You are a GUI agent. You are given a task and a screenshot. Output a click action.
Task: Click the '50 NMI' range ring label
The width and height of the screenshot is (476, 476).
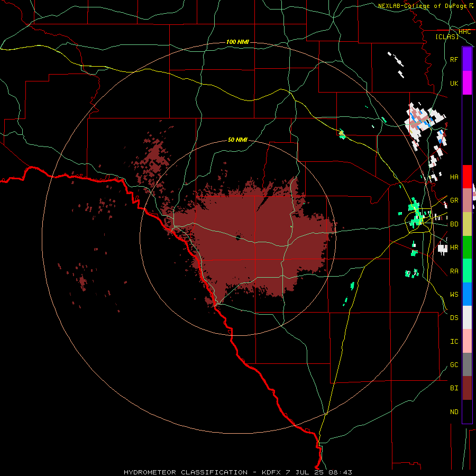point(237,140)
